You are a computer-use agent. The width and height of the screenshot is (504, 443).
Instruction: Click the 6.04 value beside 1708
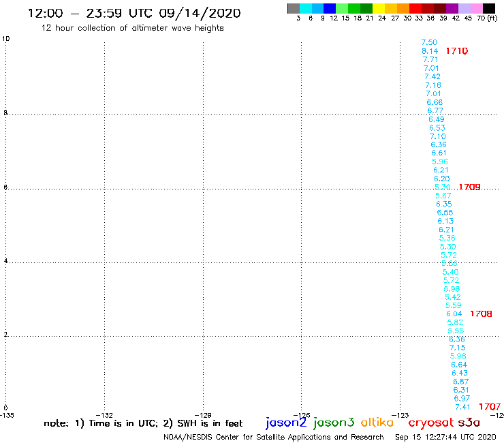coord(454,314)
